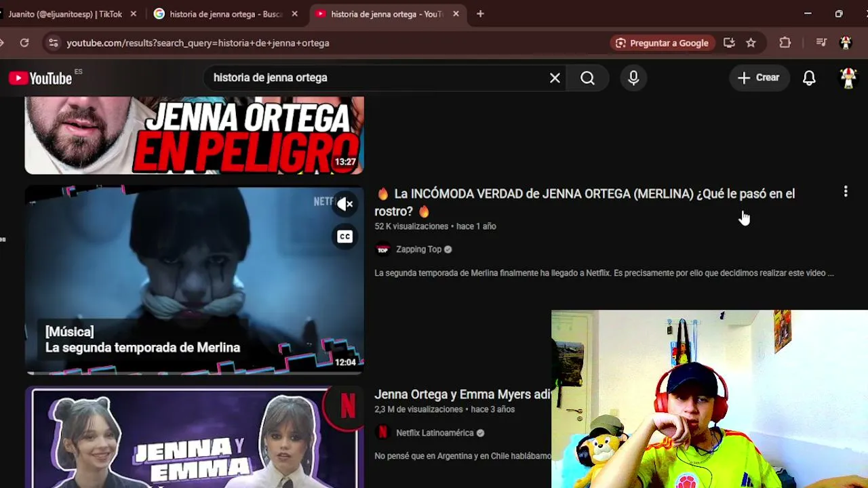Open more options for INCÓMODA VERDAD video
Viewport: 868px width, 488px height.
[x=846, y=192]
